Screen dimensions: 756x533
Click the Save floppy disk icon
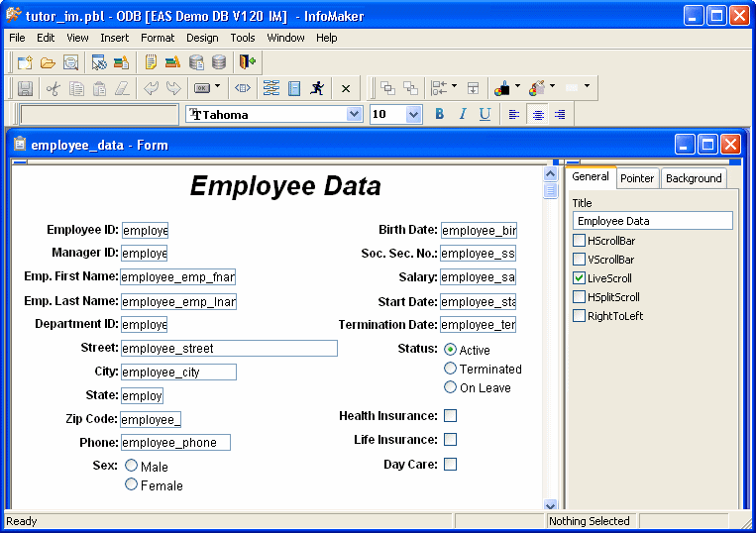tap(25, 89)
